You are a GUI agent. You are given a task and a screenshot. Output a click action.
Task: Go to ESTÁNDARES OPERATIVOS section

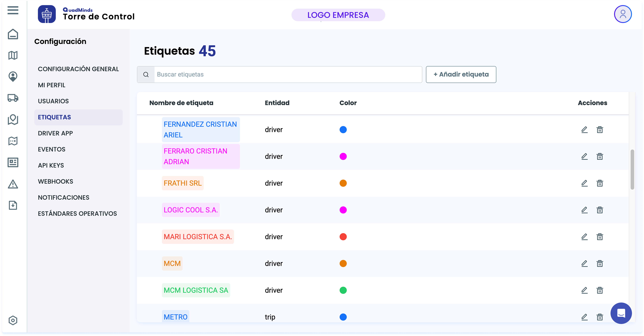click(x=77, y=213)
